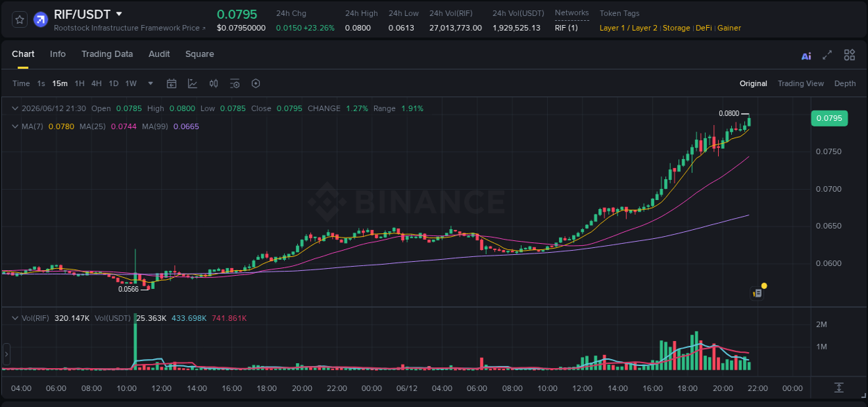Open the Rootstock Infrastructure Framework Price link
The image size is (868, 407).
130,28
